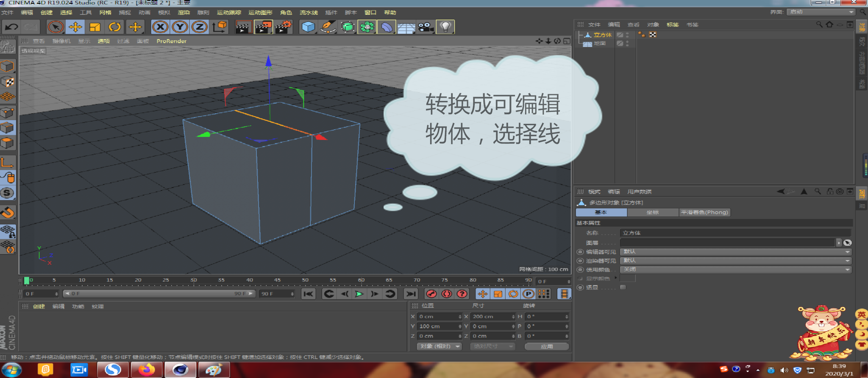This screenshot has width=868, height=378.
Task: Toggle the 编辑器可见 radio circle
Action: 580,252
